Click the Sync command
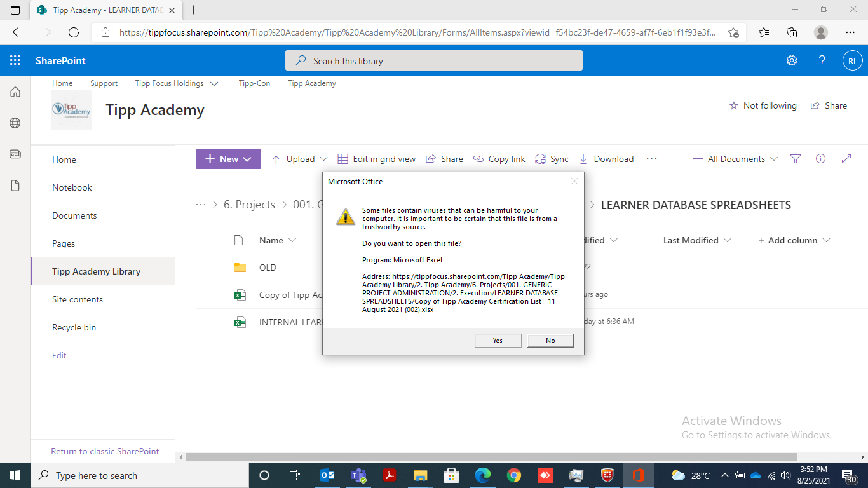 pyautogui.click(x=552, y=159)
